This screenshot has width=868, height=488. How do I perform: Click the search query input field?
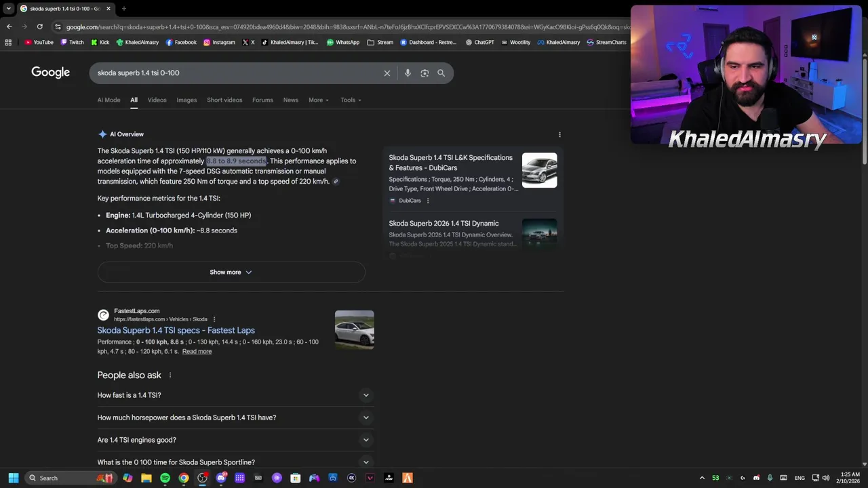[237, 73]
